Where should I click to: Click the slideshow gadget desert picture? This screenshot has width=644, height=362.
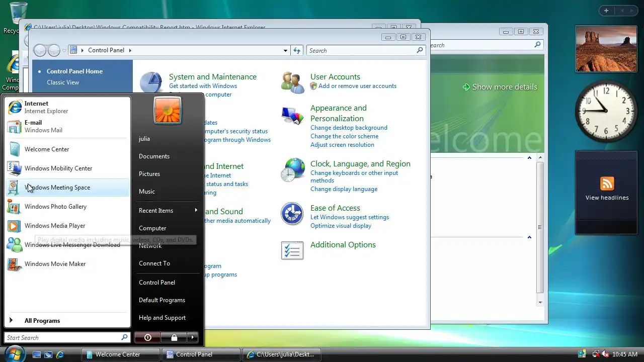pos(606,49)
